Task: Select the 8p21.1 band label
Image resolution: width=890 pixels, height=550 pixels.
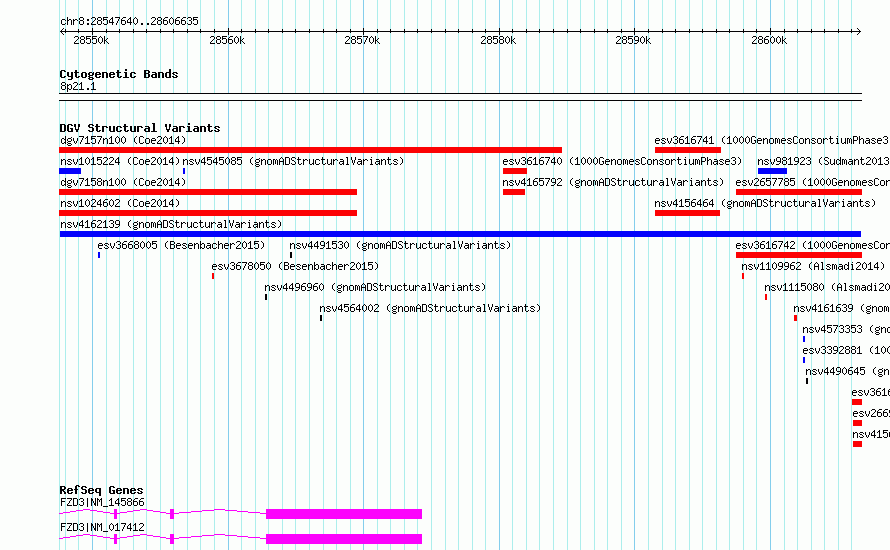Action: [x=78, y=86]
